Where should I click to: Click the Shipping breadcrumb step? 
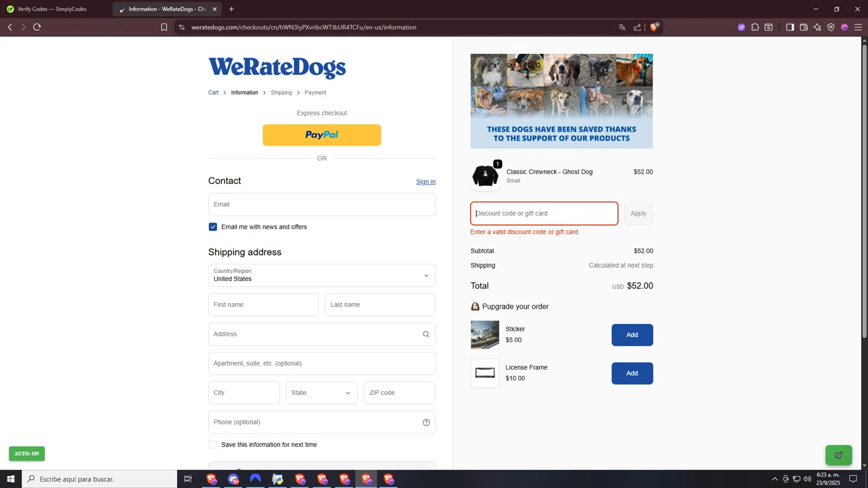tap(281, 93)
